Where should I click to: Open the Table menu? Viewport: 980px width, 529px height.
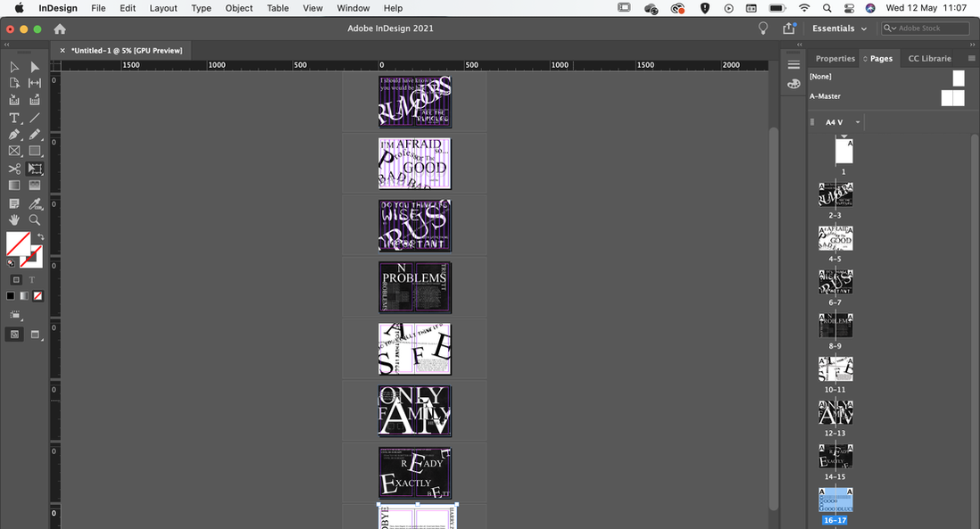pos(278,8)
